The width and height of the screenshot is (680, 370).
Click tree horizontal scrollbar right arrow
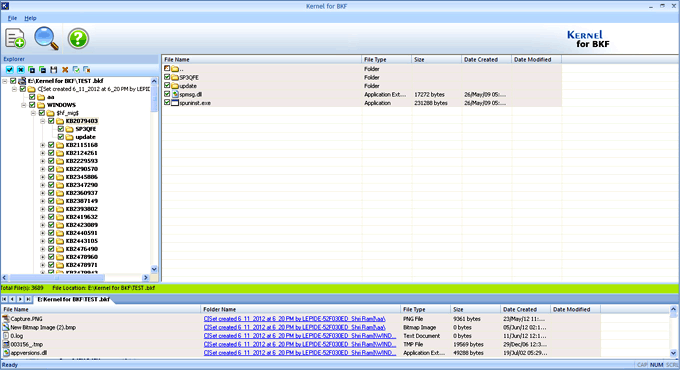click(x=146, y=278)
